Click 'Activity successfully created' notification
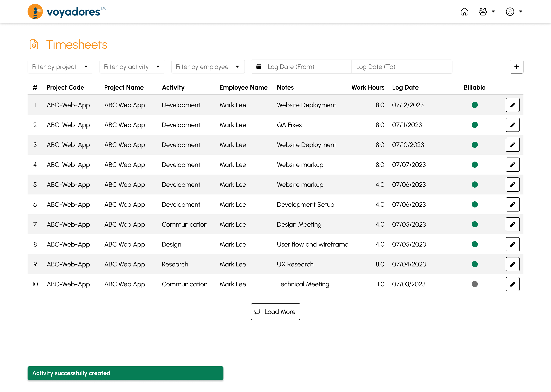 (x=125, y=373)
